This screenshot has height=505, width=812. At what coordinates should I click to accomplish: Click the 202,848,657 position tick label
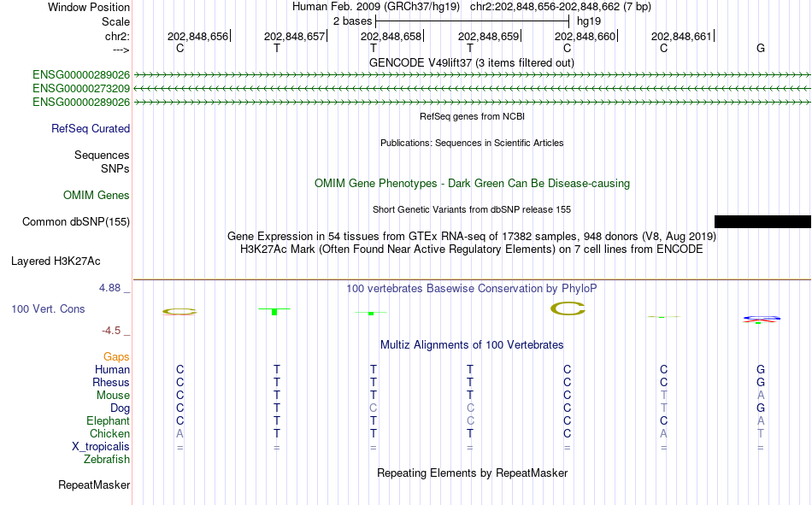coord(294,36)
